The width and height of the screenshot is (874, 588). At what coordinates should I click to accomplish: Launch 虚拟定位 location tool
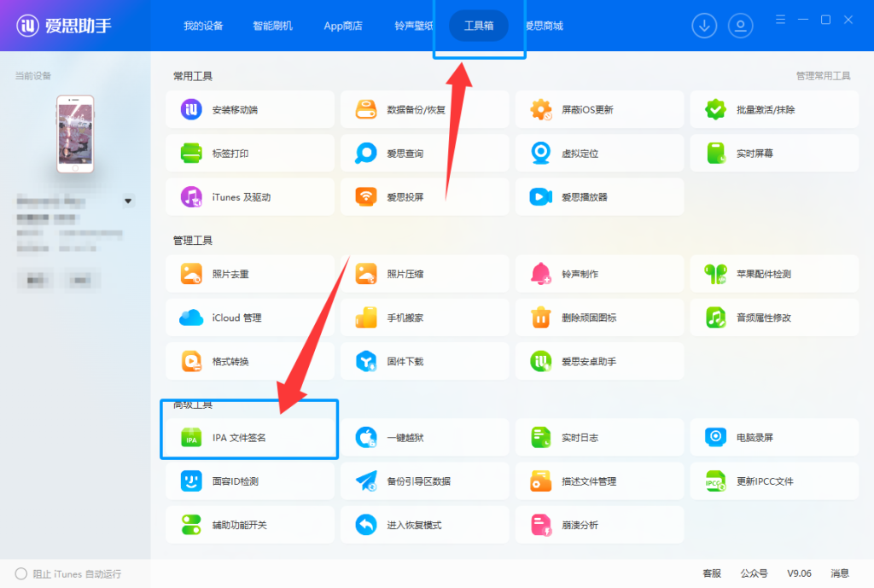coord(599,153)
